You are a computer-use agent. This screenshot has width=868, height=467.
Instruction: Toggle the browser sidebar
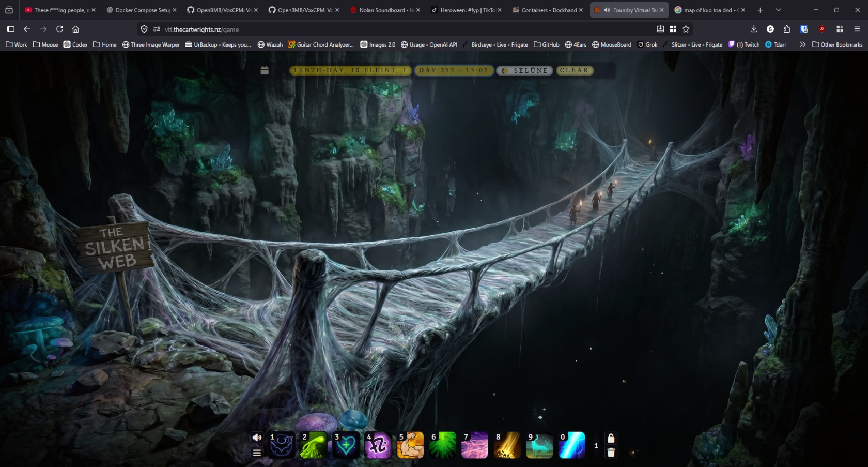click(11, 29)
